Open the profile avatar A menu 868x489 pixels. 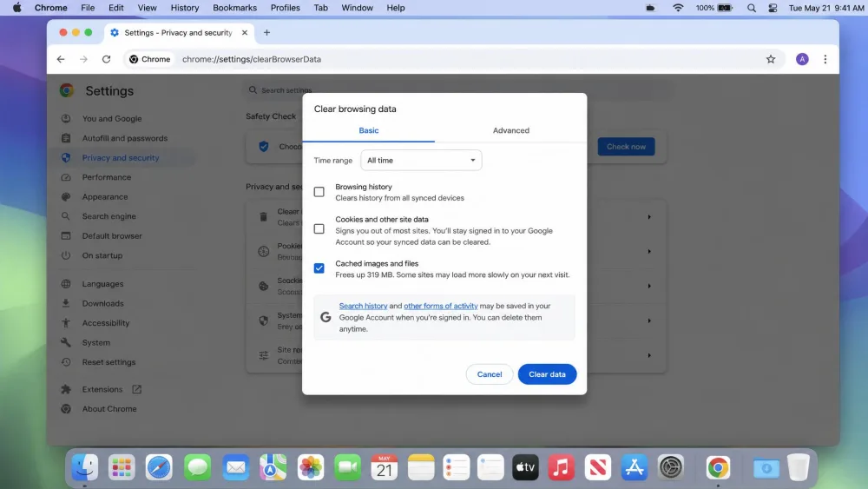802,59
